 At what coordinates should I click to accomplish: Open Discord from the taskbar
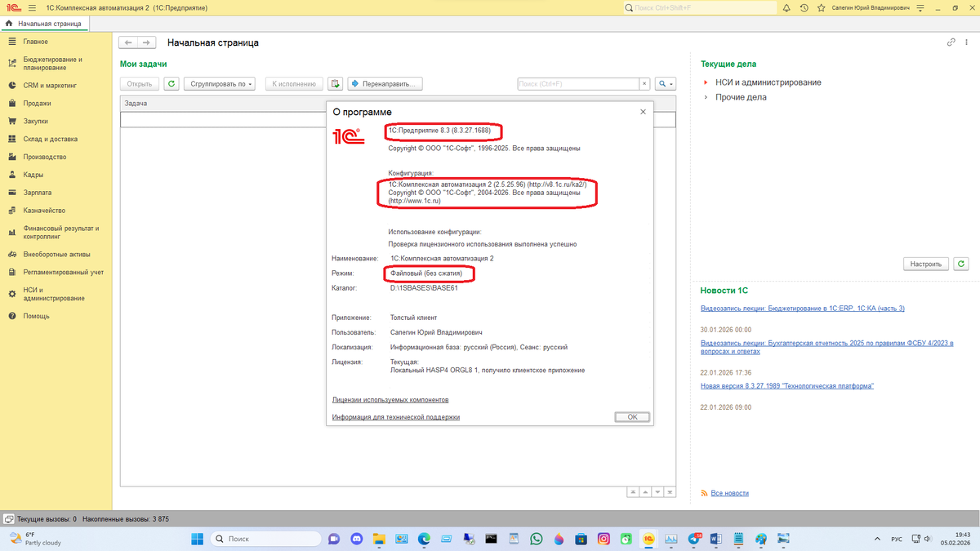(x=356, y=539)
